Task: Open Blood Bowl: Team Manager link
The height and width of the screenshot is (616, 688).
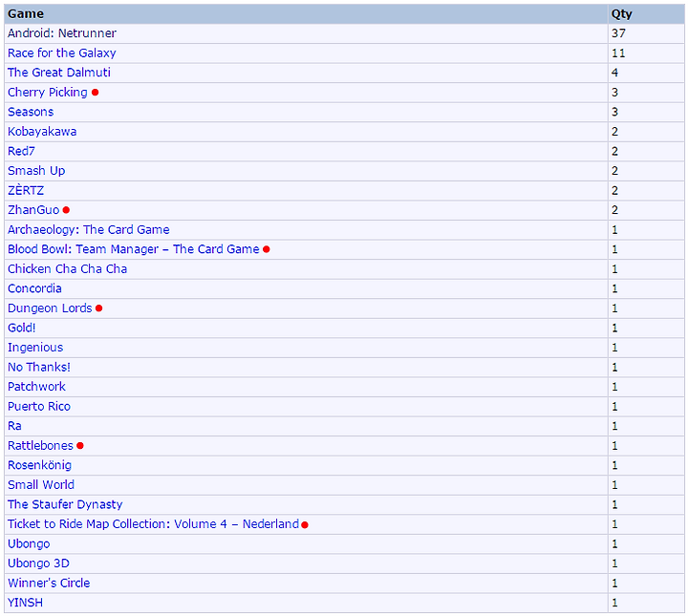Action: [x=134, y=249]
